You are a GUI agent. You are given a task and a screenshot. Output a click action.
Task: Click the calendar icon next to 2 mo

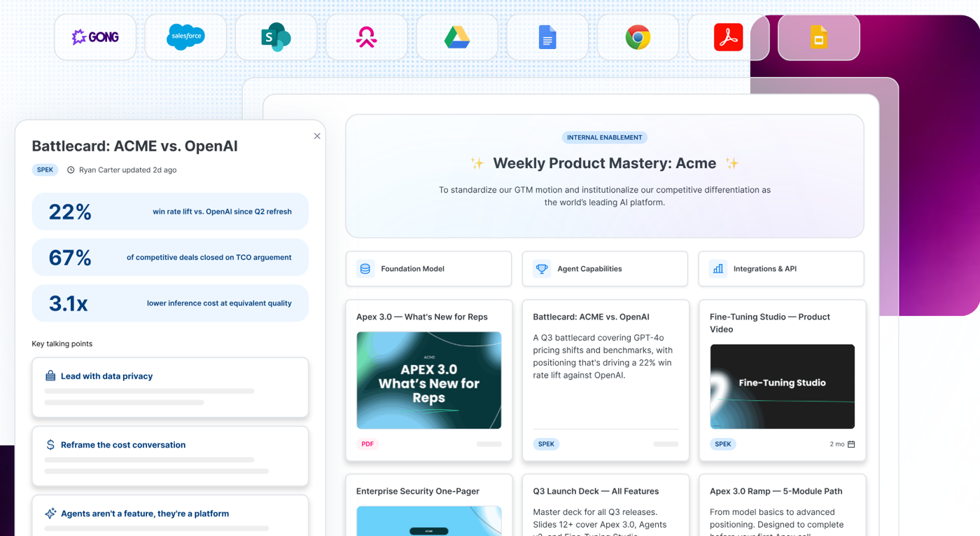tap(851, 444)
